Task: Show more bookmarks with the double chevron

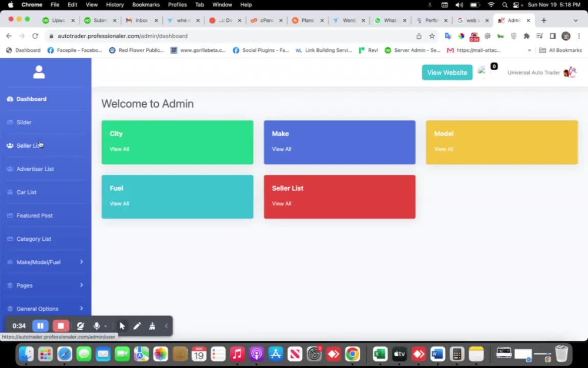Action: point(529,50)
